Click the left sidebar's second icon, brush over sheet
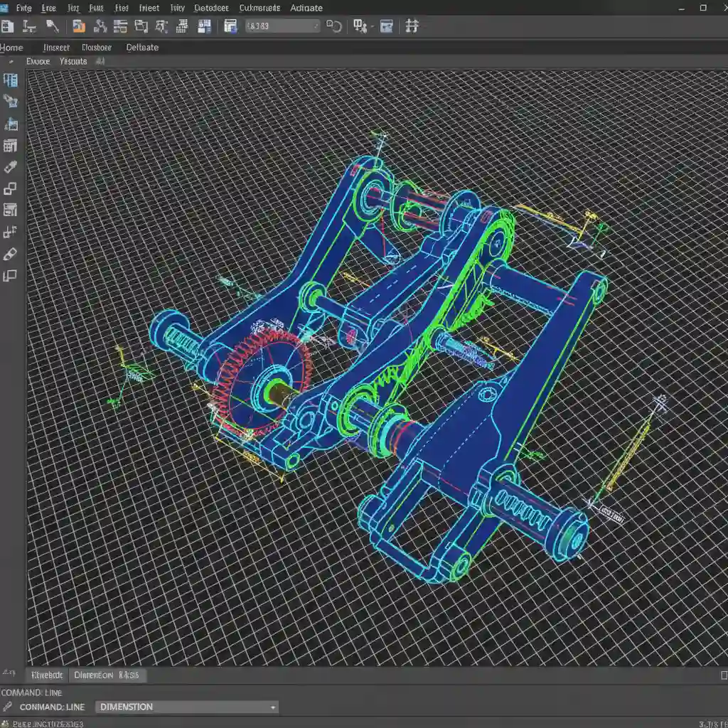The image size is (728, 728). point(10,101)
